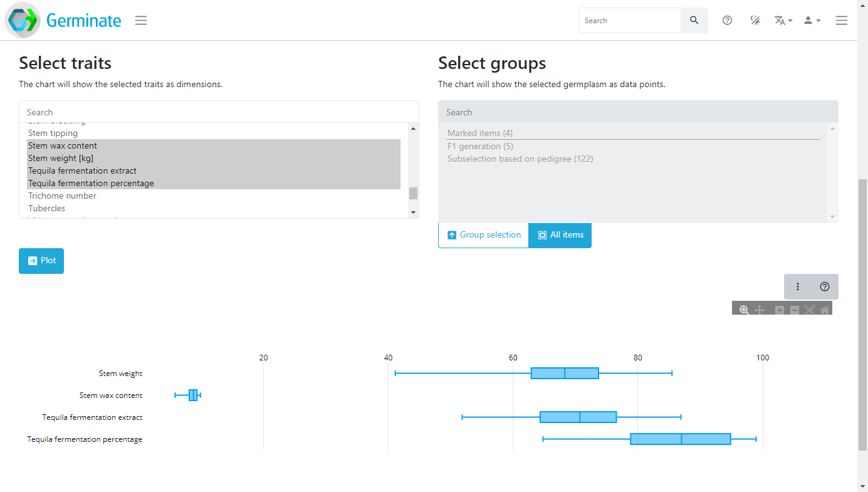This screenshot has width=868, height=492.
Task: Toggle the Group selection option
Action: [x=484, y=235]
